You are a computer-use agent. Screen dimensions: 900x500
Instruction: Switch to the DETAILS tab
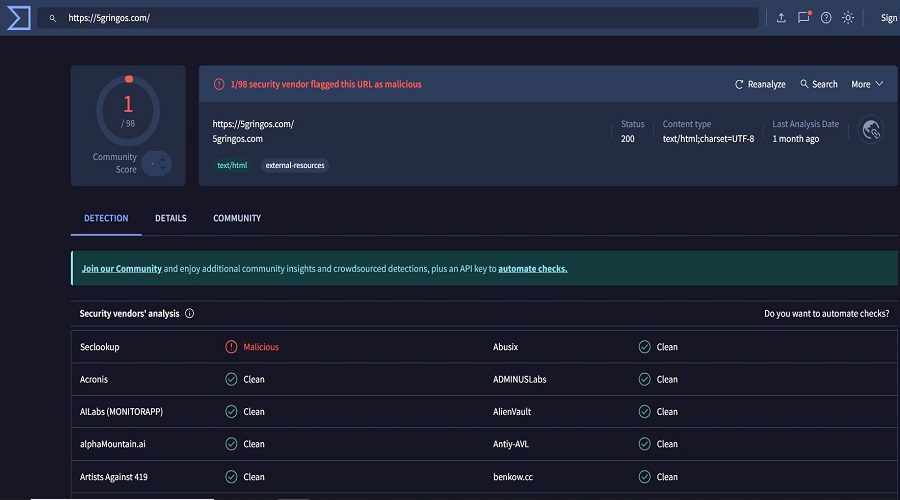coord(170,218)
